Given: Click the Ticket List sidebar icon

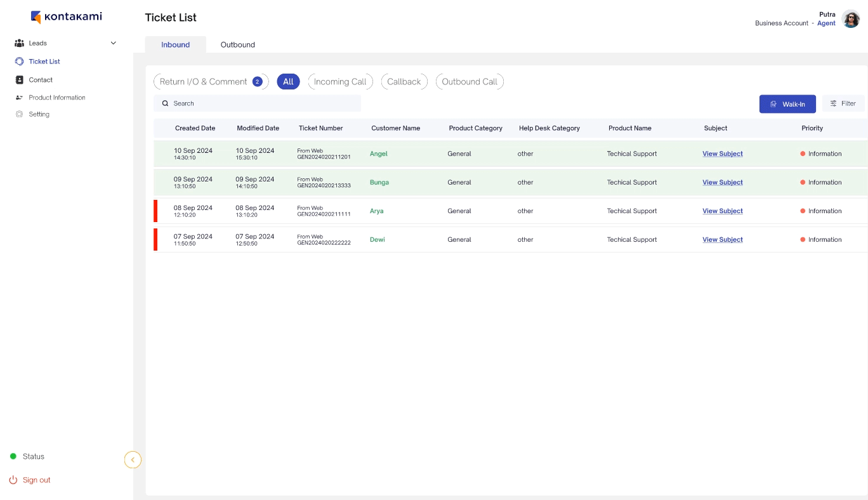Looking at the screenshot, I should coord(19,62).
